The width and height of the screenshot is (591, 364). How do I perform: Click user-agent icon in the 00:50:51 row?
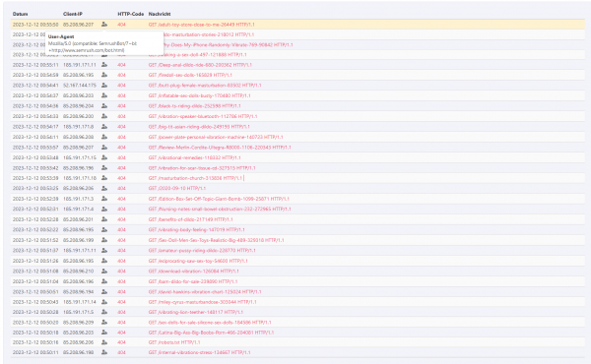point(104,291)
